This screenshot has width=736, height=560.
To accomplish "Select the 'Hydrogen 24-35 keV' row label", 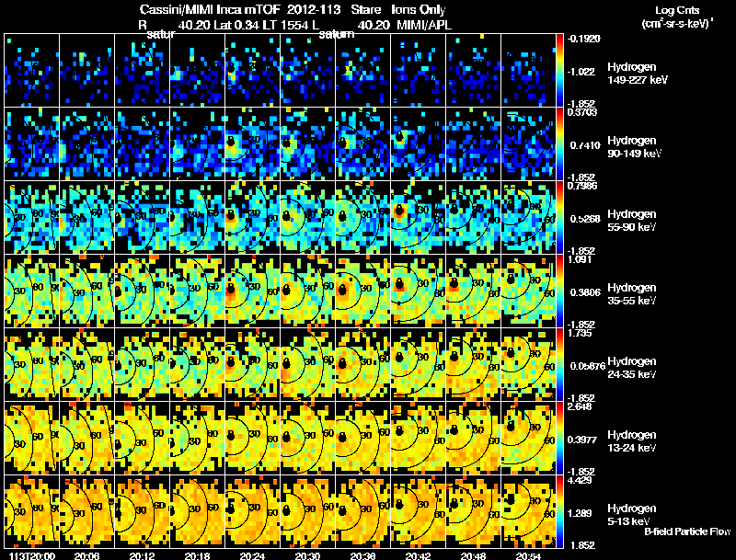I will [632, 368].
